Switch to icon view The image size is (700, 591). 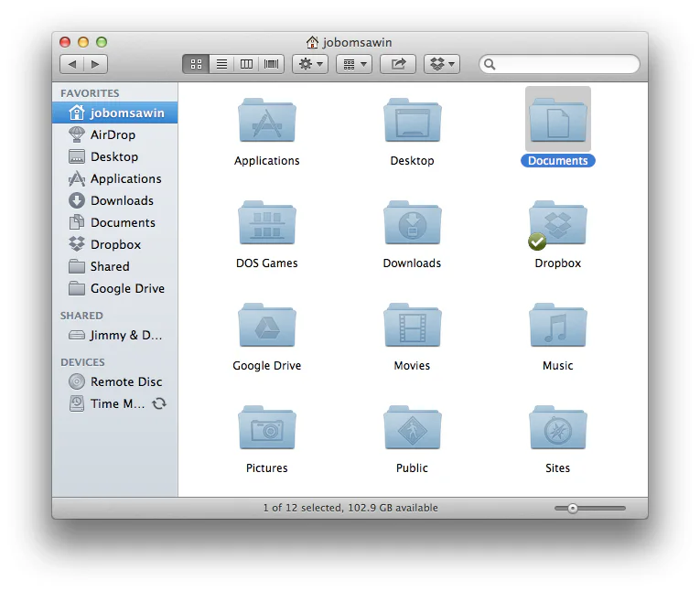(196, 64)
